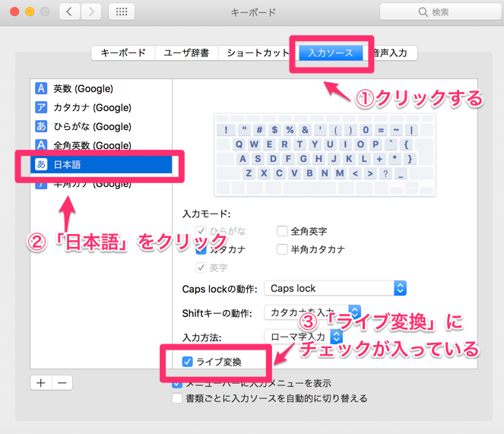Click the minus button to remove source
Image resolution: width=504 pixels, height=434 pixels.
pyautogui.click(x=62, y=382)
